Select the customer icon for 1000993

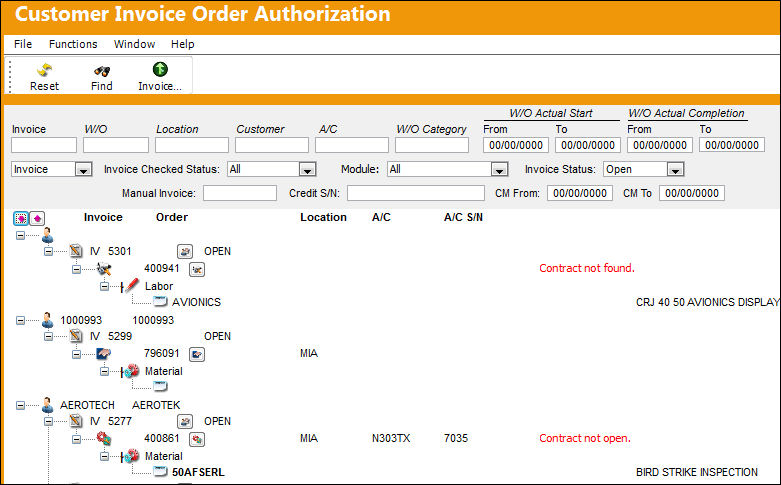click(47, 320)
